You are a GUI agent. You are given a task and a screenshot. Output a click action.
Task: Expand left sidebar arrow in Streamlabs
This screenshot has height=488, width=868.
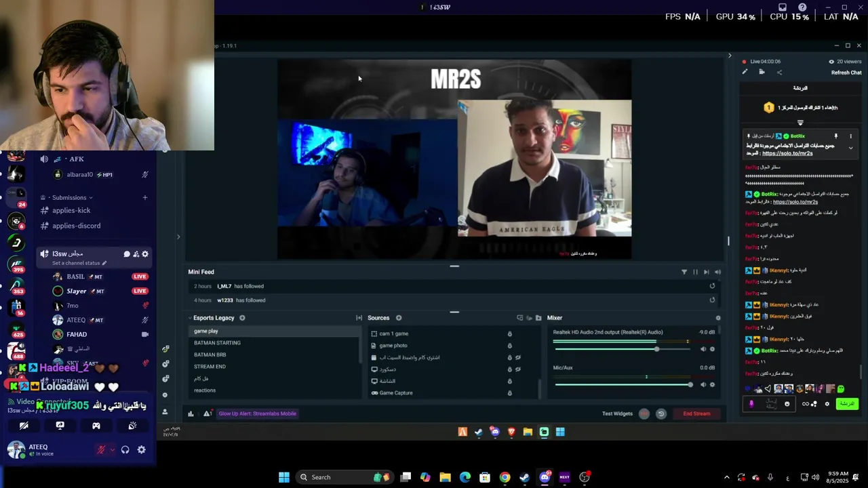[x=178, y=237]
